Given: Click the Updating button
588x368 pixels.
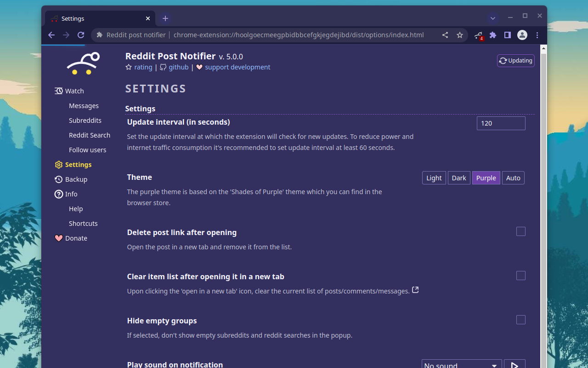Looking at the screenshot, I should point(515,61).
